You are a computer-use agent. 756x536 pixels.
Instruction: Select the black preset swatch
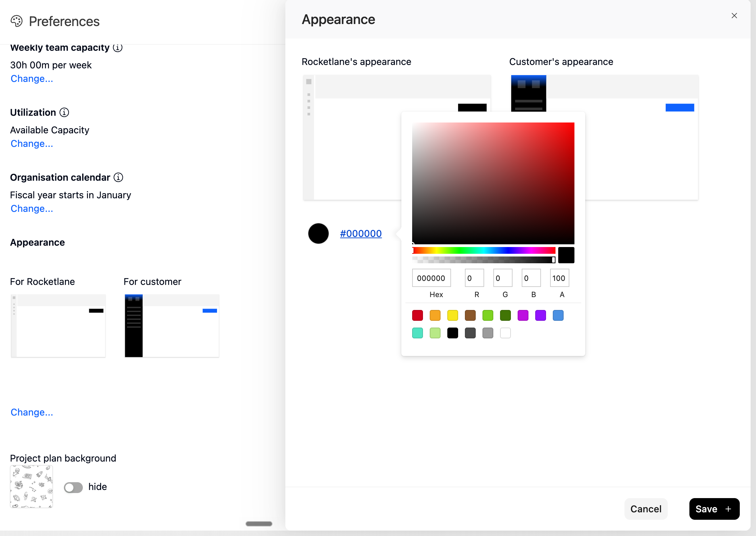pyautogui.click(x=453, y=333)
